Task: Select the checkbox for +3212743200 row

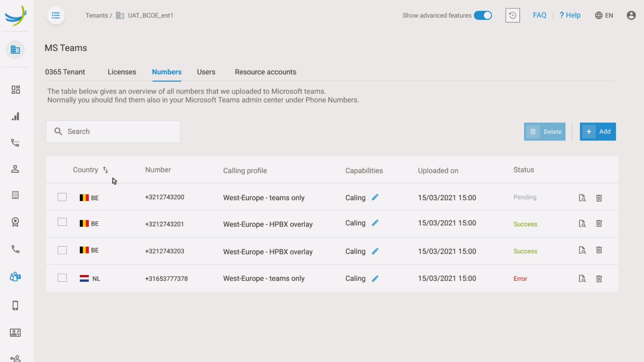Action: 62,197
